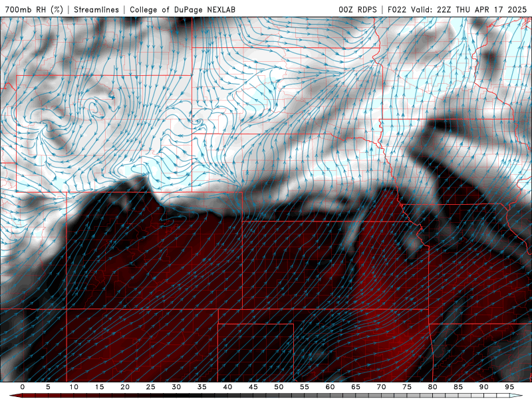Screen dimensions: 532x399
Task: Click the '30' value on color scale
Action: tap(176, 387)
